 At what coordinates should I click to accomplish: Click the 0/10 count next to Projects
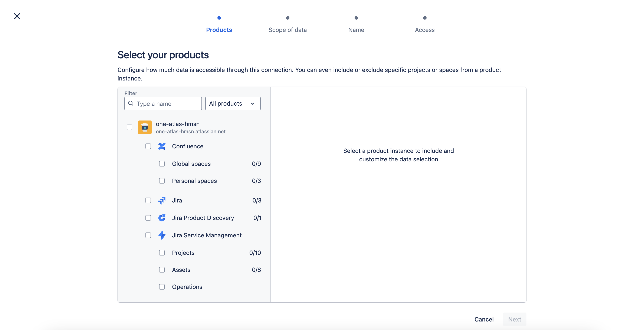click(x=255, y=253)
